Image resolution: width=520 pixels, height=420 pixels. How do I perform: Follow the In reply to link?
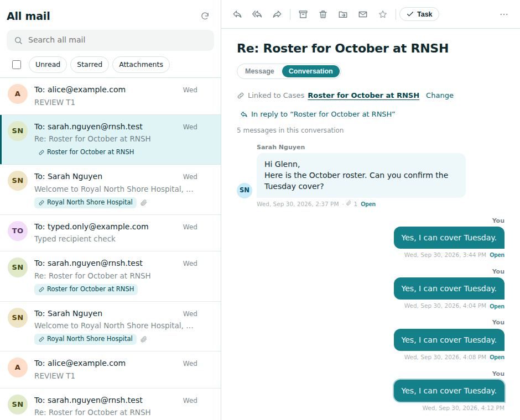coord(318,114)
